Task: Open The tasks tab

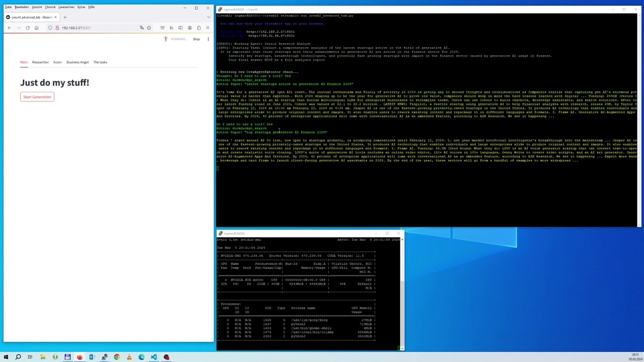Action: point(100,62)
